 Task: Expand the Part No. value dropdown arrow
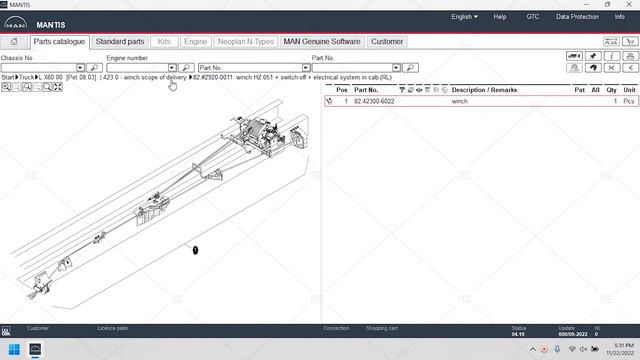(x=396, y=68)
